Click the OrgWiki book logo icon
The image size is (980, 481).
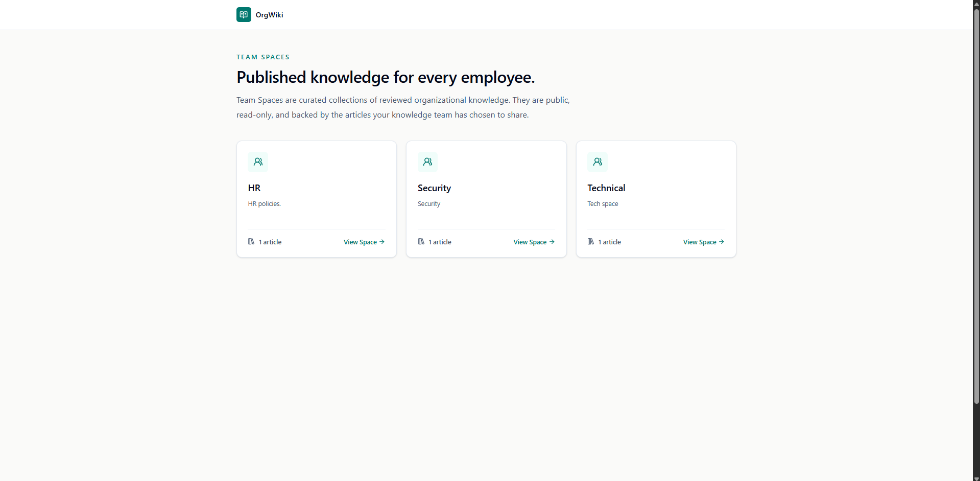(244, 15)
